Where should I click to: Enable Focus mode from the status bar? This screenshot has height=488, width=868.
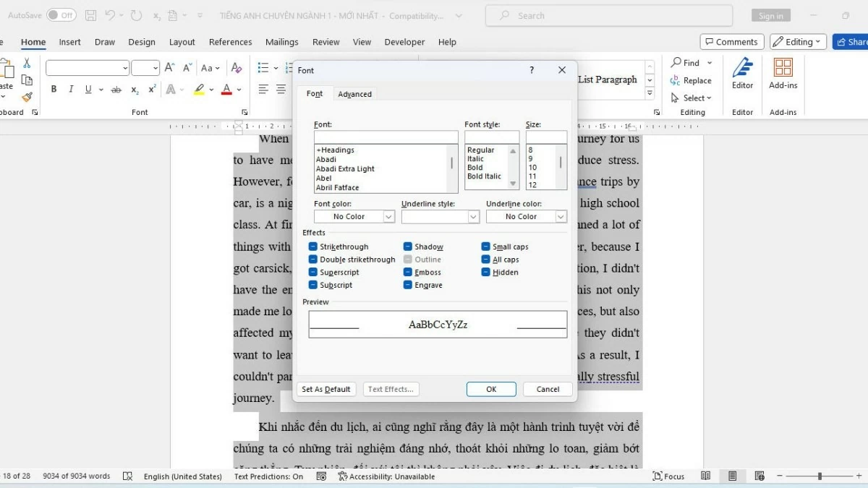[x=668, y=476]
